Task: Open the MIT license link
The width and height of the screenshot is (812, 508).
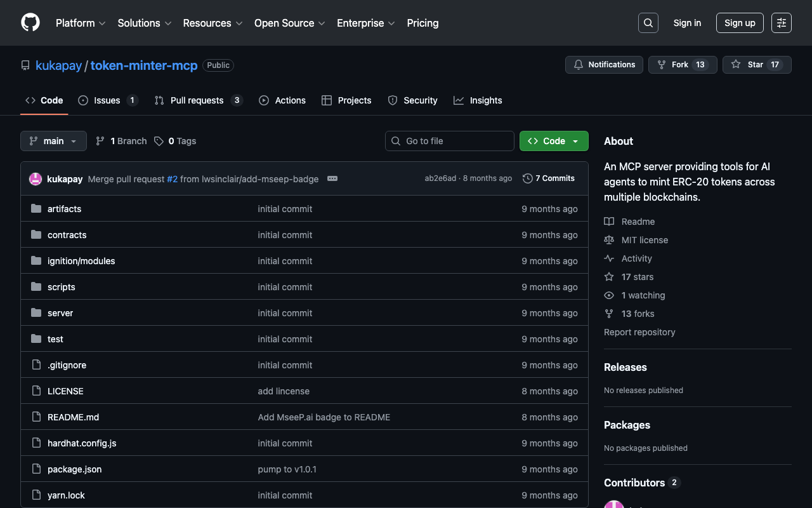Action: [x=645, y=240]
